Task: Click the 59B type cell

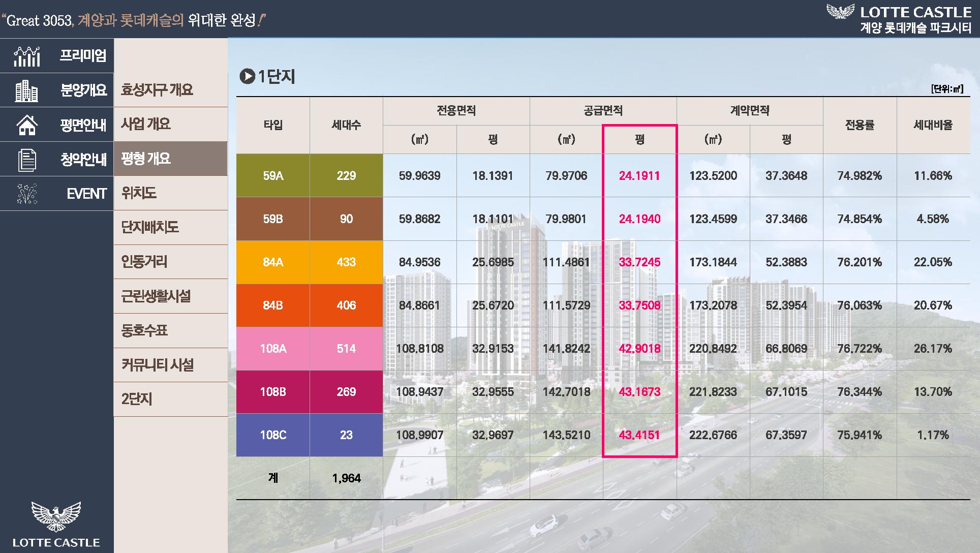Action: coord(273,219)
